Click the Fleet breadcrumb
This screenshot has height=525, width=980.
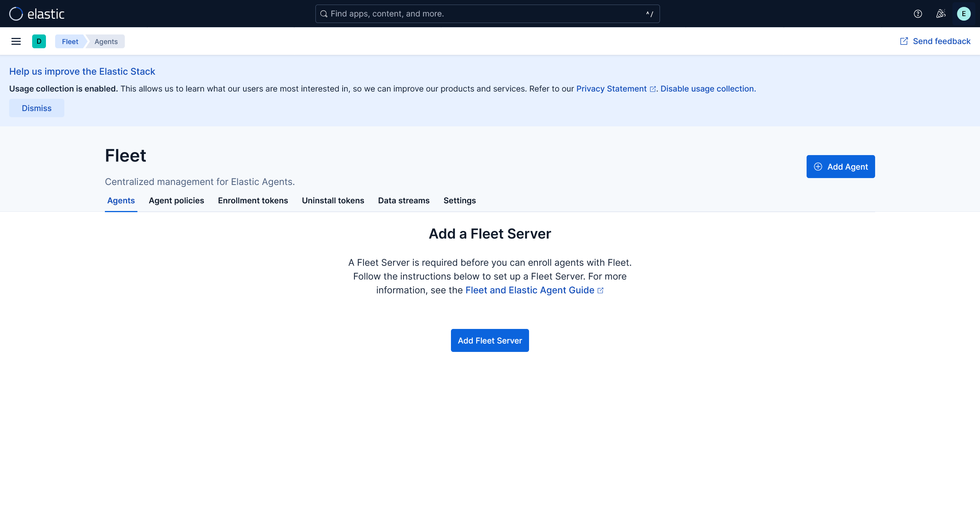(70, 41)
